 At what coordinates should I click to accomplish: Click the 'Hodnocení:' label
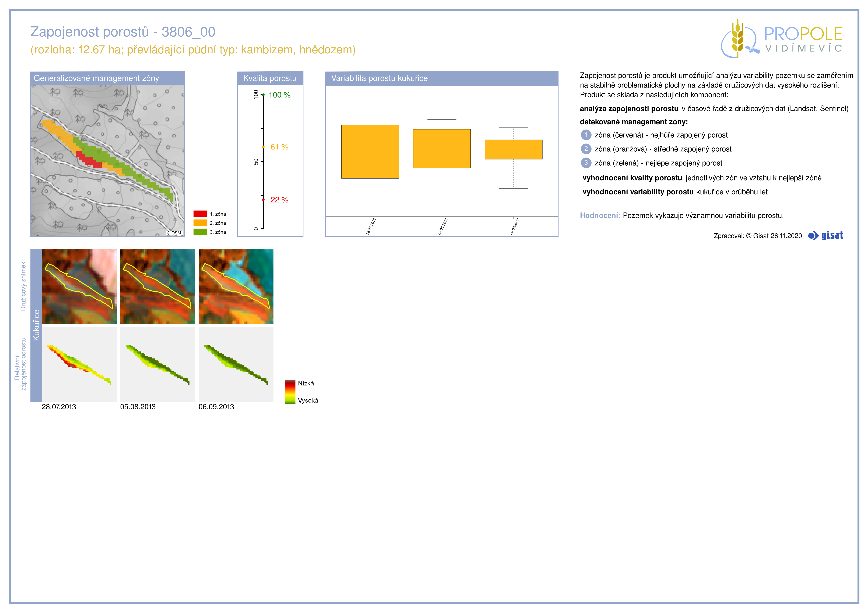(x=600, y=215)
